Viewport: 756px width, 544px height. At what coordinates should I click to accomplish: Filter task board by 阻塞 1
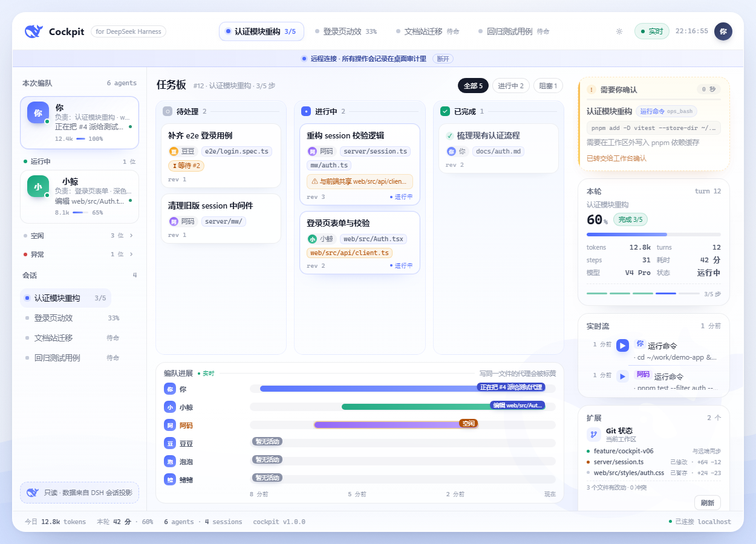pos(548,86)
